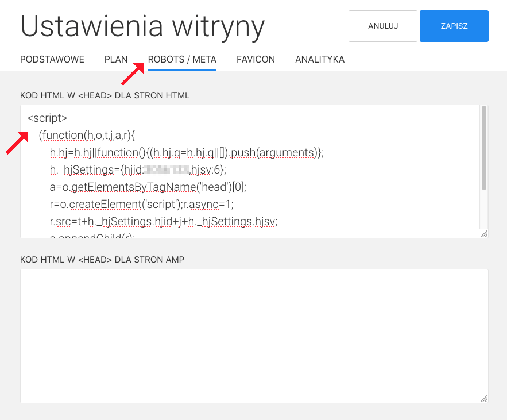Screen dimensions: 507x420
Task: Cancel changes with the ANULUJ button
Action: click(382, 26)
